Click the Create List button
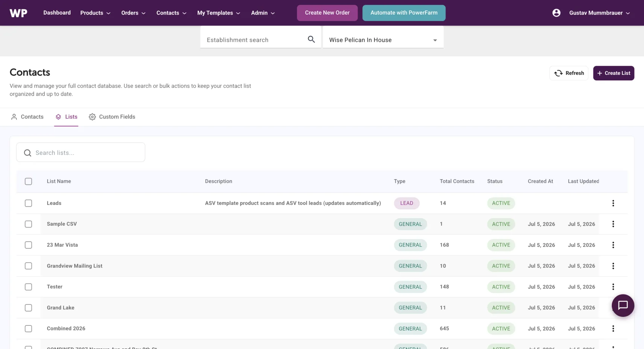This screenshot has height=349, width=644. point(614,73)
